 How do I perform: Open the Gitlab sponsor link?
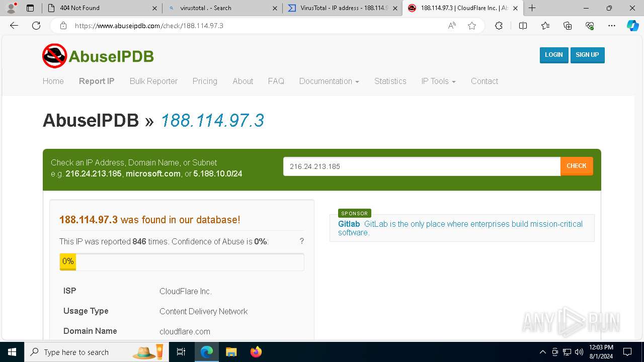tap(349, 224)
